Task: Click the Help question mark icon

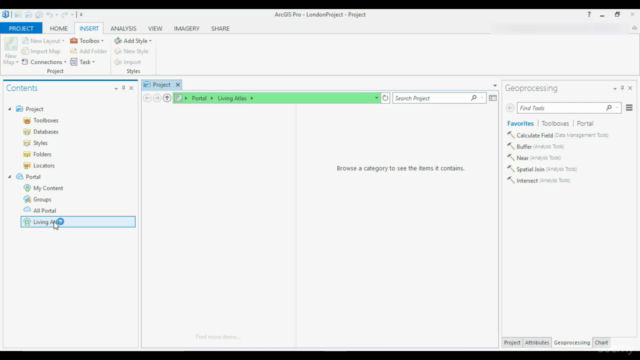Action: (x=589, y=14)
